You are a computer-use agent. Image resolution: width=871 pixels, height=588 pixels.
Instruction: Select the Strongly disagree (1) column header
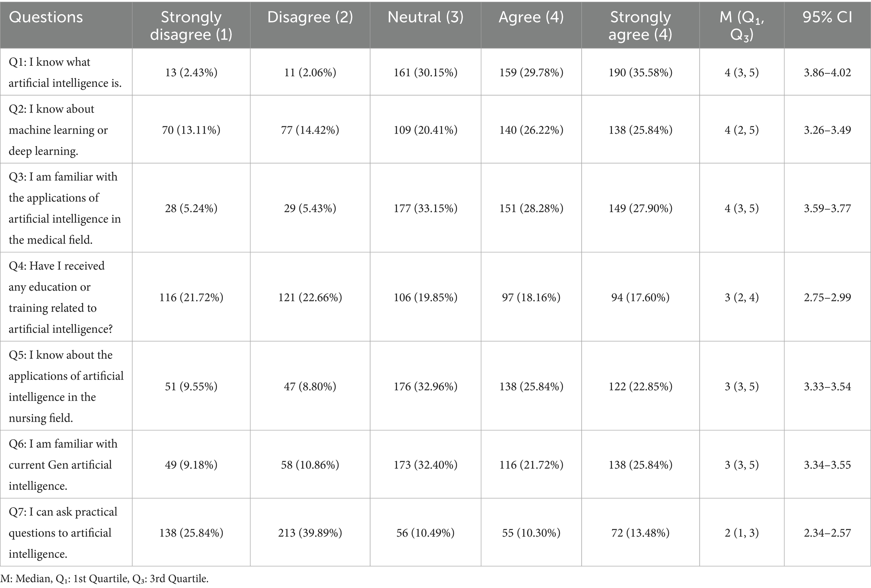[191, 26]
